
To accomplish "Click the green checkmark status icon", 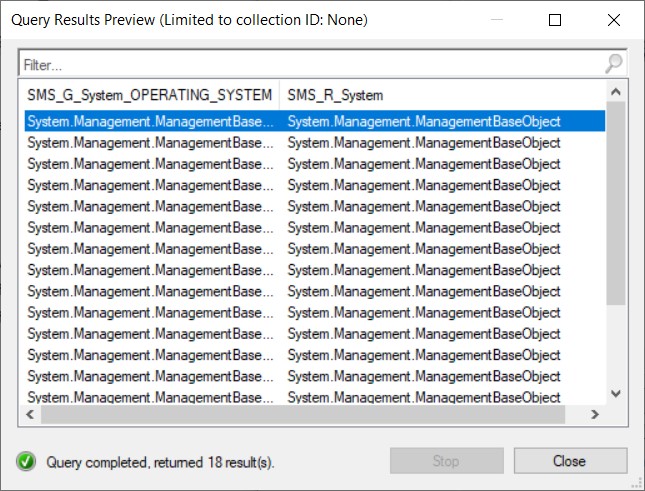I will pyautogui.click(x=26, y=461).
